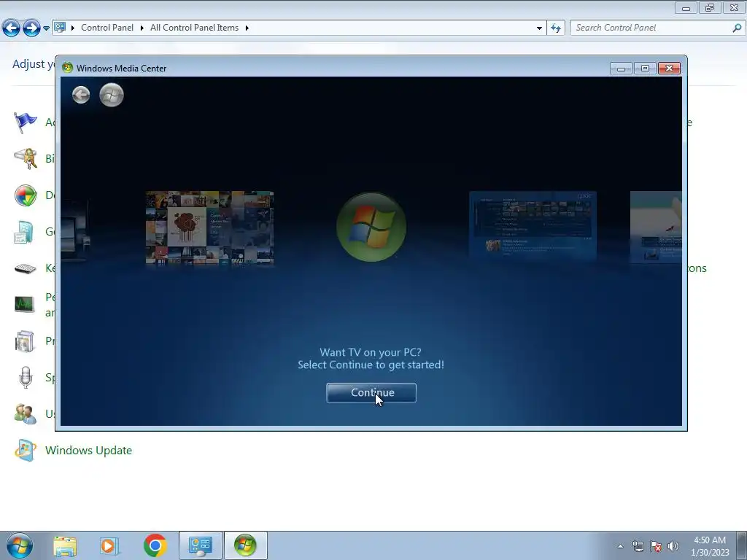Minimize the Windows Media Center window
The image size is (747, 560).
[621, 68]
